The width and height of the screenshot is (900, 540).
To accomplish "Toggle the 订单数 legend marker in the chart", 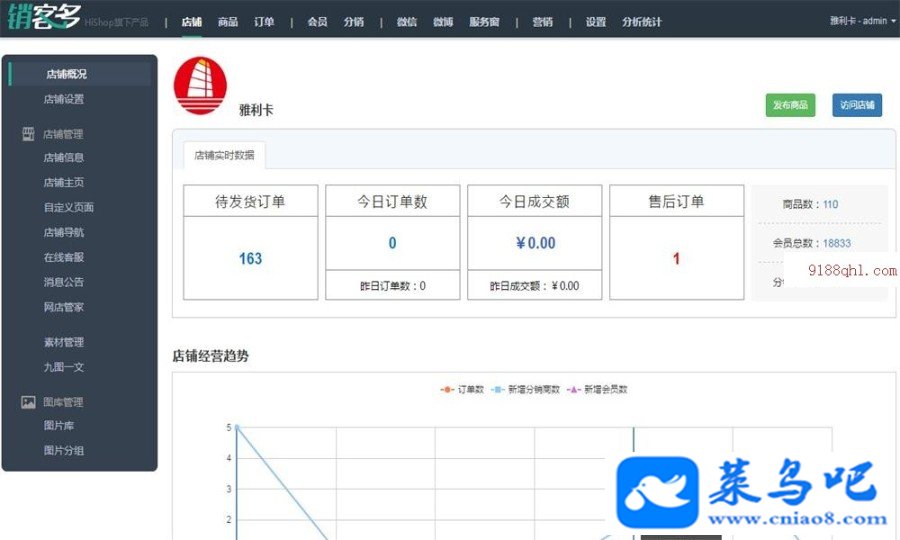I will coord(447,390).
